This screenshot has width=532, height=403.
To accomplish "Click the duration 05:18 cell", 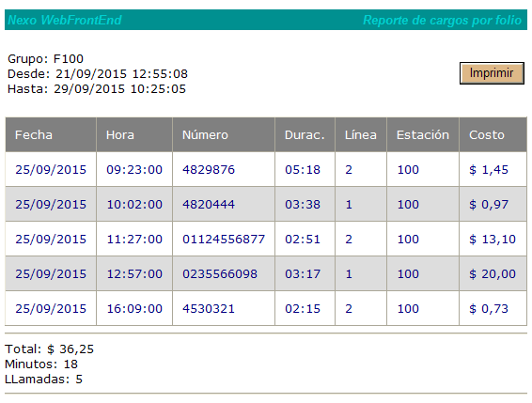I will [305, 169].
